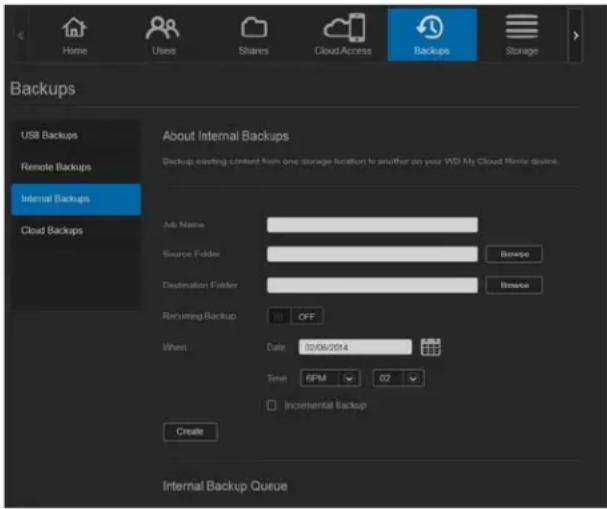Select USB Backups in sidebar
Screen dimensions: 607x509
(76, 135)
